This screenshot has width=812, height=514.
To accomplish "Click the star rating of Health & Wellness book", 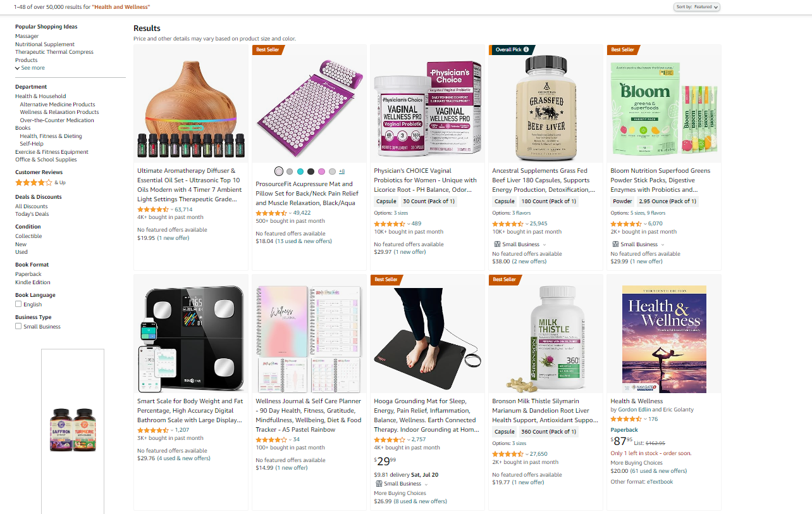I will point(626,419).
